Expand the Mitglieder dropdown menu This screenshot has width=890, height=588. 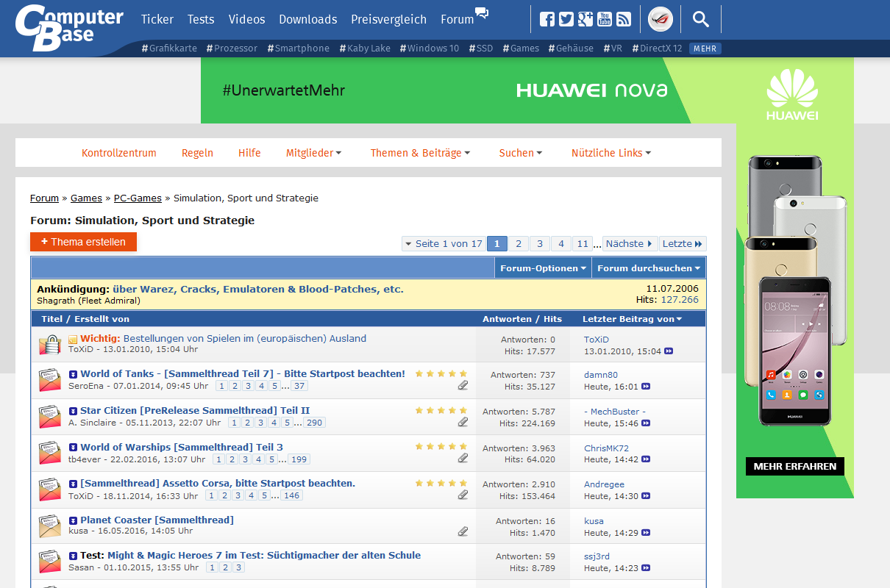coord(314,153)
